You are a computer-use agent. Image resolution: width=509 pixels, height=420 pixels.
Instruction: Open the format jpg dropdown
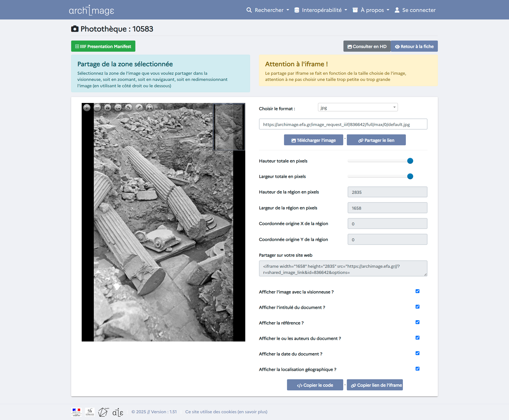click(x=358, y=107)
